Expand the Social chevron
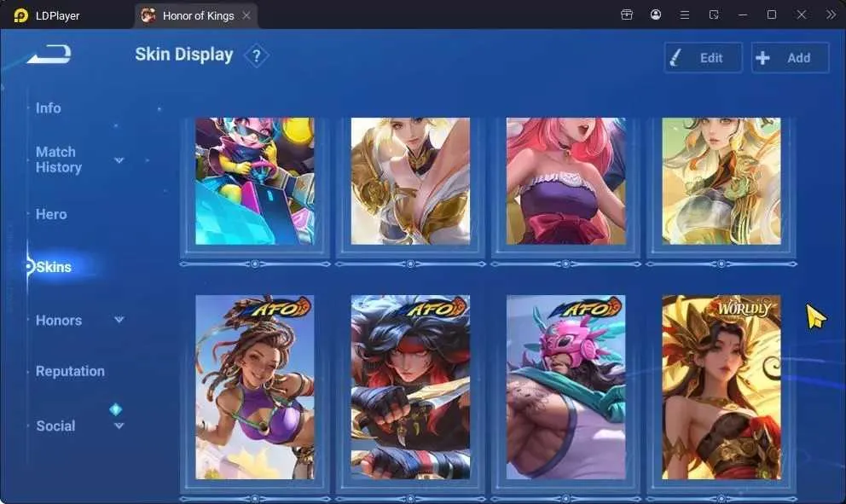The image size is (846, 504). pyautogui.click(x=119, y=426)
